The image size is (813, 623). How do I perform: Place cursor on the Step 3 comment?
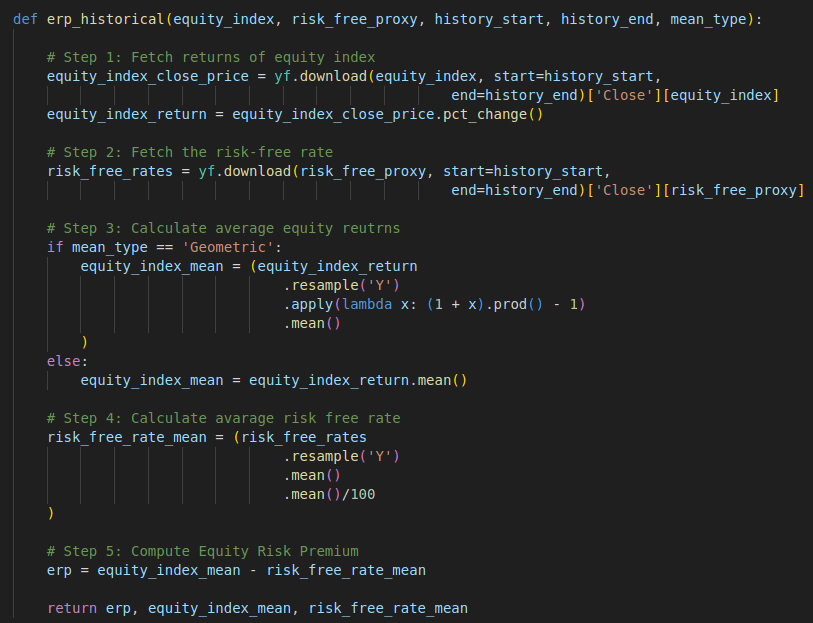tap(223, 228)
